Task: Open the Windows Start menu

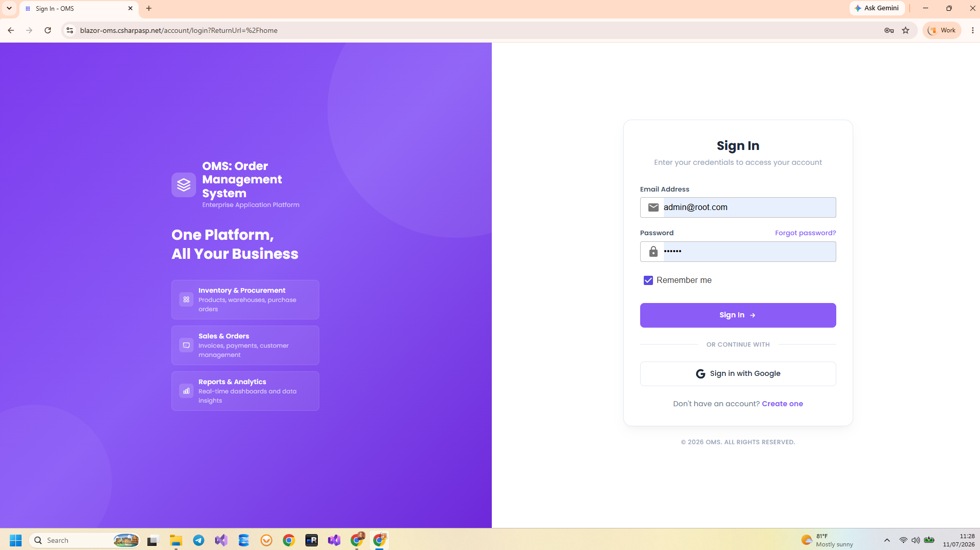Action: click(x=16, y=540)
